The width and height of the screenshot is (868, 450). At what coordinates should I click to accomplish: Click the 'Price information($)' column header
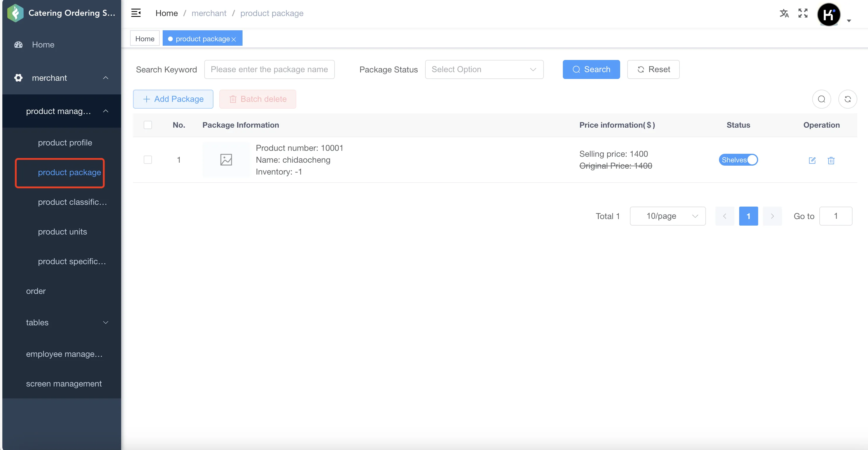pyautogui.click(x=617, y=125)
